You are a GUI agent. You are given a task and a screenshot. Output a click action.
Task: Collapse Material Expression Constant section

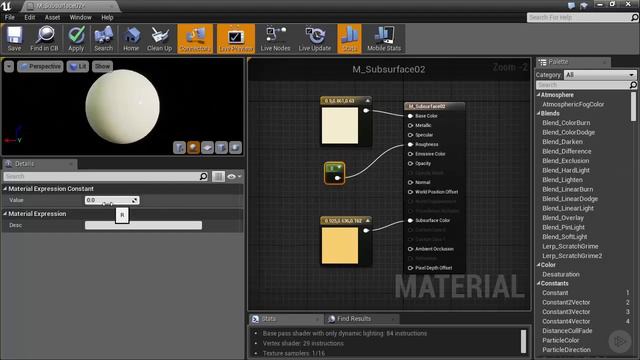(x=5, y=189)
